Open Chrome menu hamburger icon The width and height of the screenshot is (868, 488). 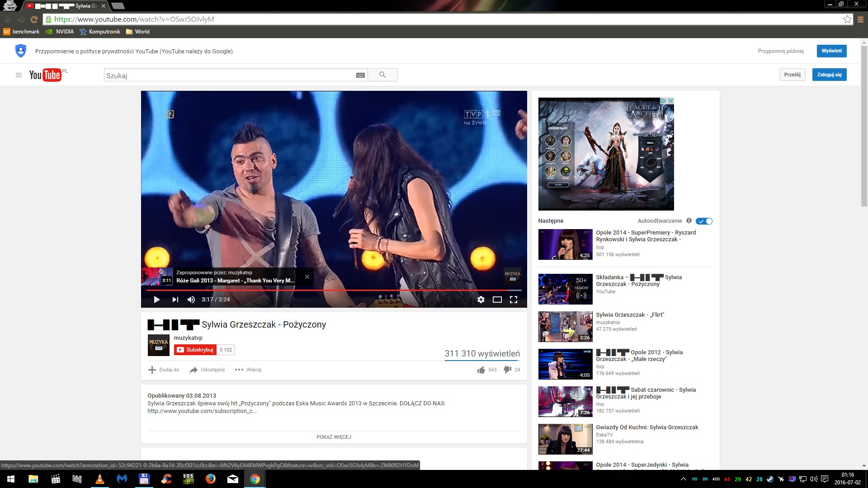(860, 19)
